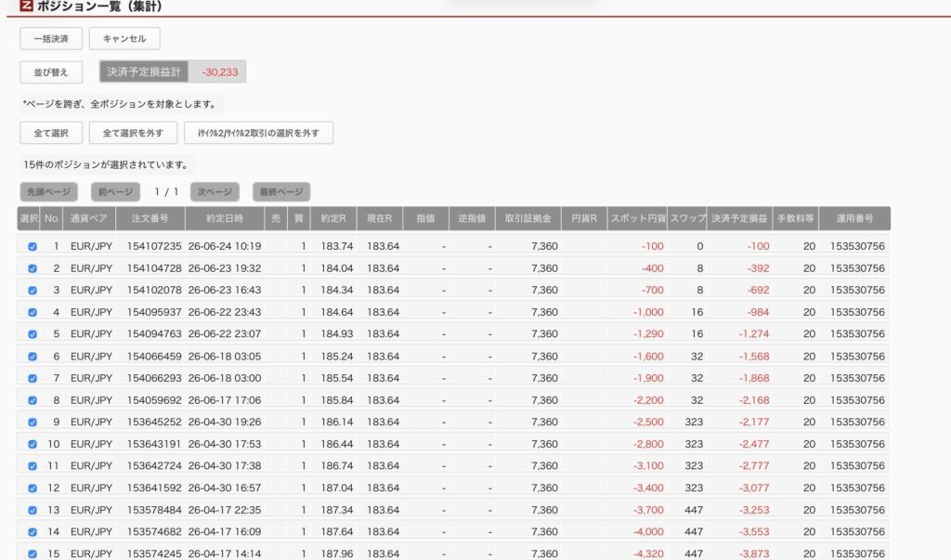Click the execution rate 185.54
951x560 pixels.
point(336,378)
